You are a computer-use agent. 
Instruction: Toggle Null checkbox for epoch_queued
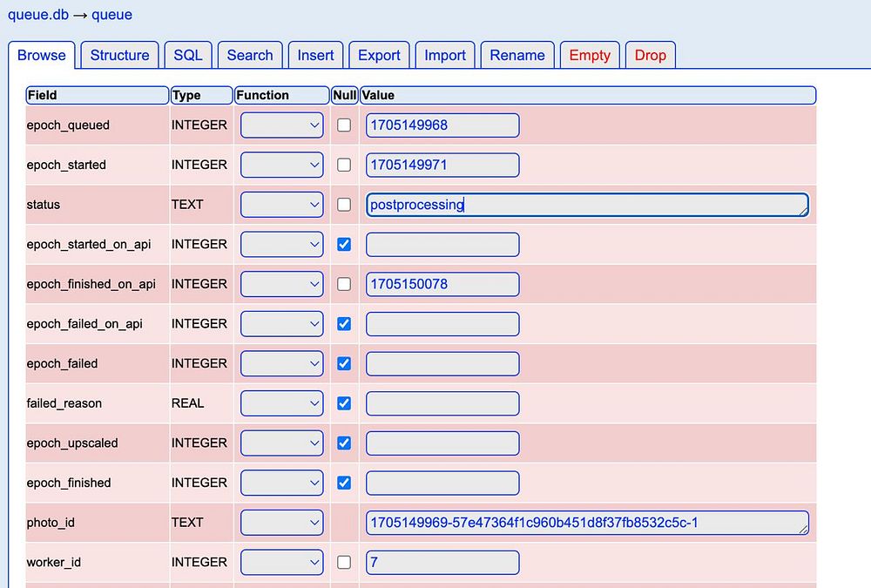click(x=344, y=125)
